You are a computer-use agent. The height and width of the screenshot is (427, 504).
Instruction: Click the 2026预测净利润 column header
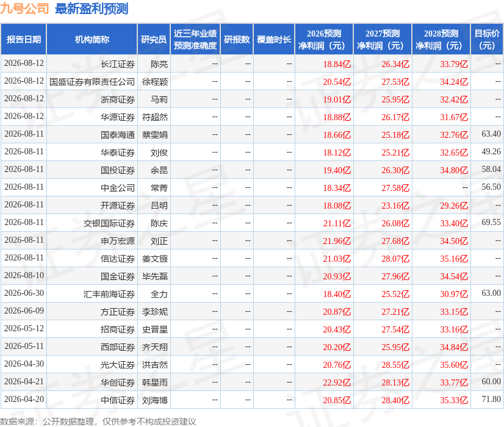point(324,39)
